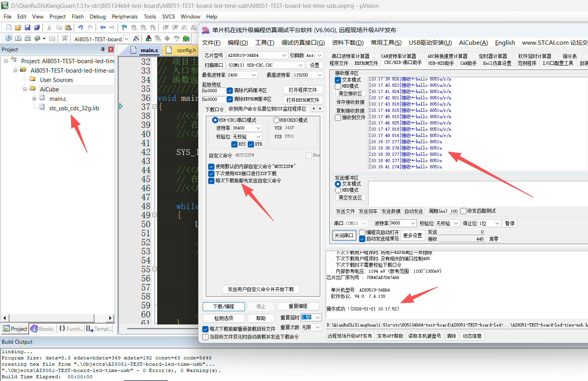
Task: Uncheck the RTS checkbox
Action: 234,144
